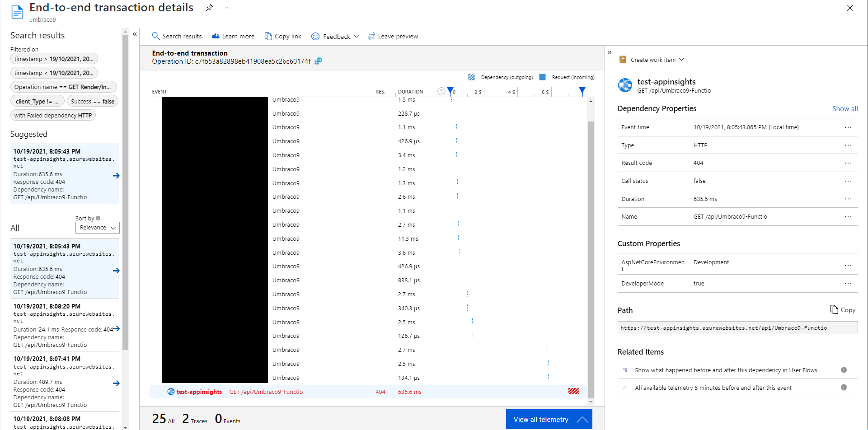
Task: Click the DURATION column header
Action: 410,92
